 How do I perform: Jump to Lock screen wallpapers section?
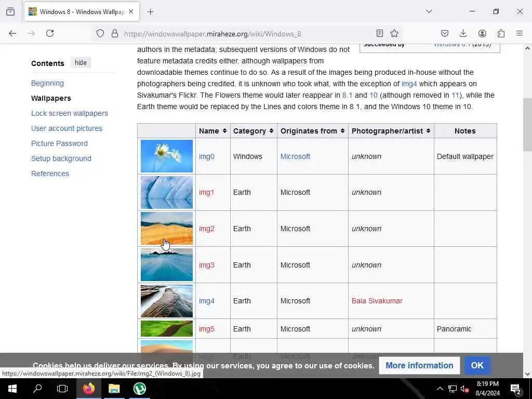pyautogui.click(x=70, y=113)
